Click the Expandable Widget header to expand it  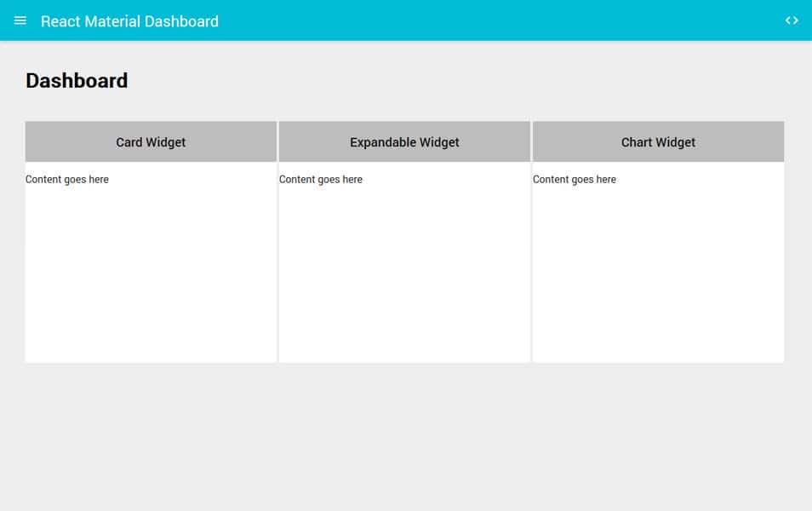click(x=404, y=141)
